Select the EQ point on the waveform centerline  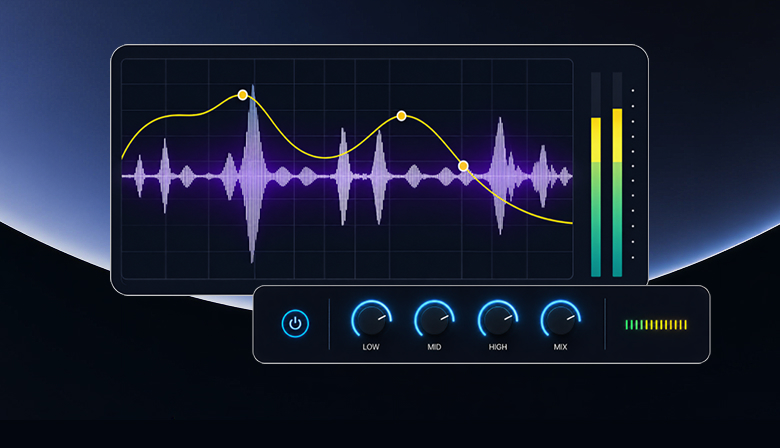[463, 166]
